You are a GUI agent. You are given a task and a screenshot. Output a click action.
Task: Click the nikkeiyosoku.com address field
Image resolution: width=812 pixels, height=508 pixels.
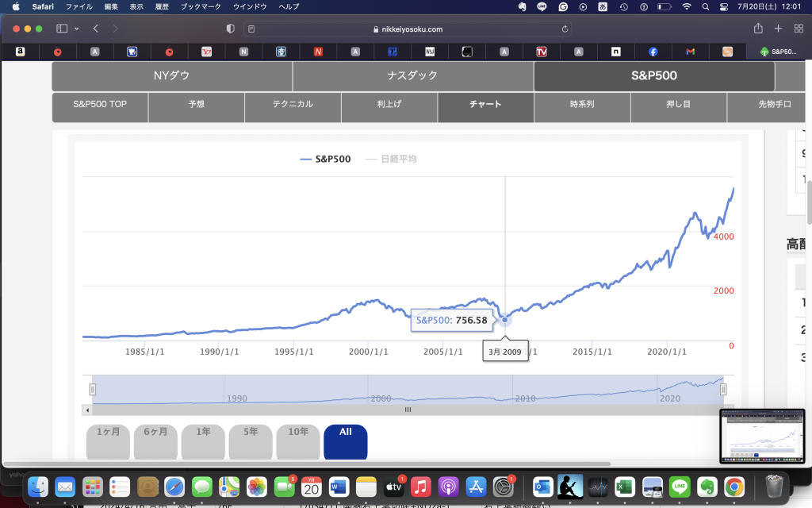click(x=407, y=29)
